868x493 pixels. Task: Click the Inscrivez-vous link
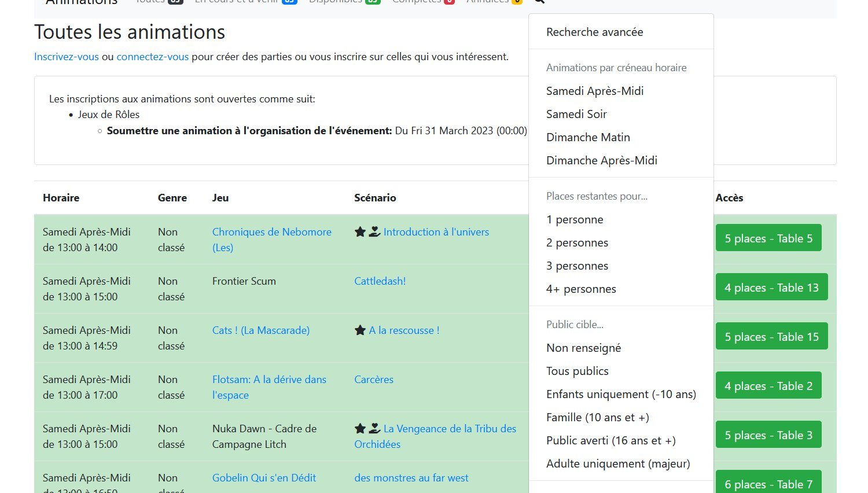pos(66,57)
